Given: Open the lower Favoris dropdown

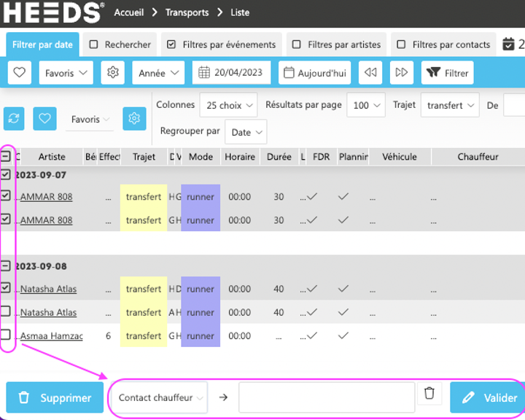Looking at the screenshot, I should point(90,120).
